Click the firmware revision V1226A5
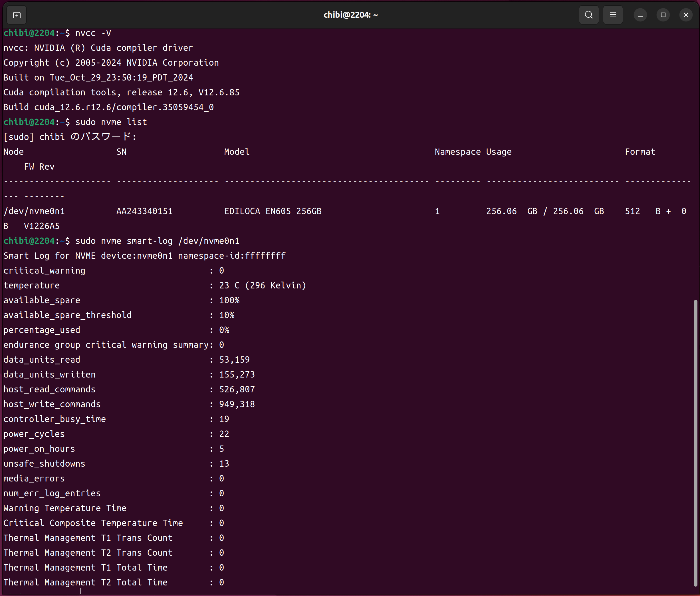Screen dimensions: 700x596 [x=42, y=226]
